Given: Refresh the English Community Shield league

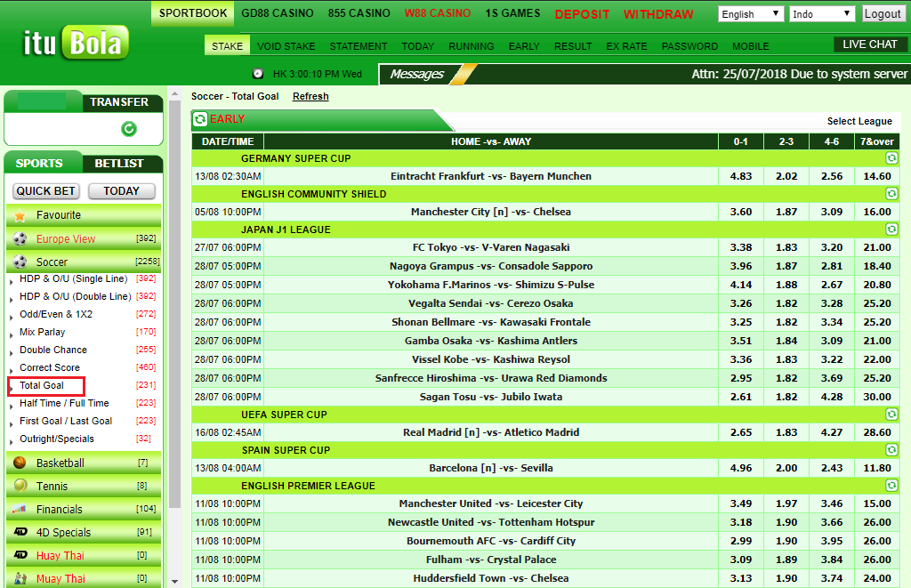Looking at the screenshot, I should pyautogui.click(x=891, y=194).
